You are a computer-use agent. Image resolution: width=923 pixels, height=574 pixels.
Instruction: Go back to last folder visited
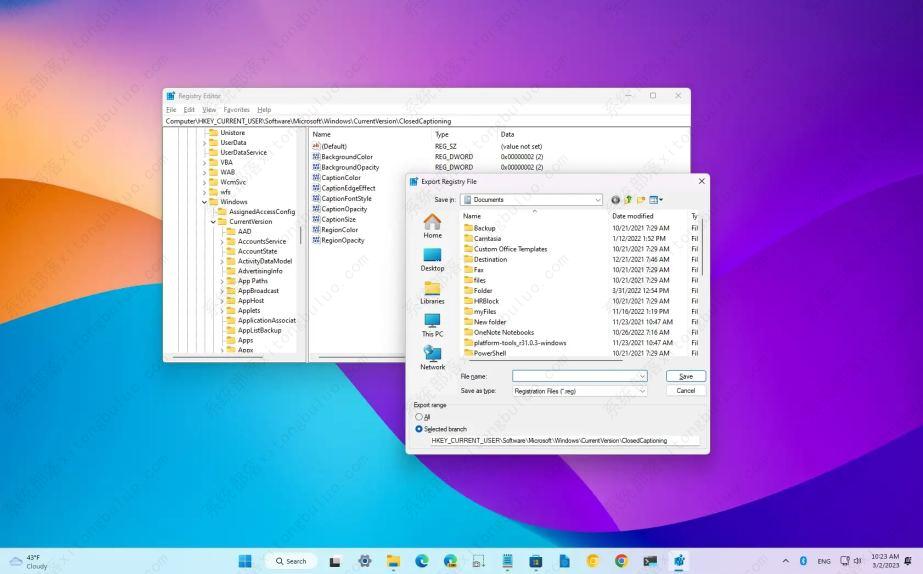[615, 200]
